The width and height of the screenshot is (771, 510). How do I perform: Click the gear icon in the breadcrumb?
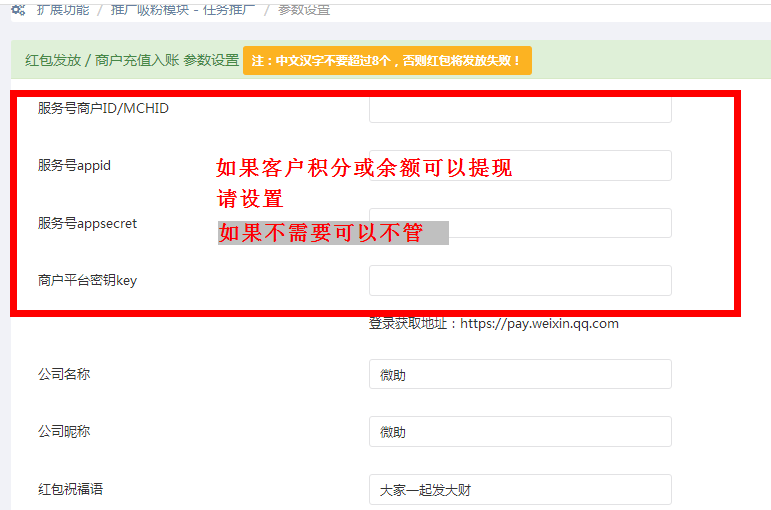[18, 9]
